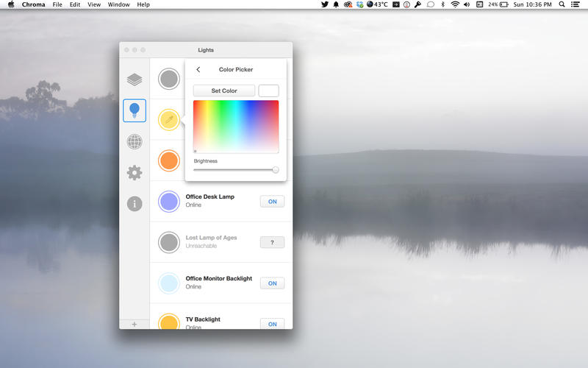
Task: Click the Brightness slider handle
Action: (275, 170)
